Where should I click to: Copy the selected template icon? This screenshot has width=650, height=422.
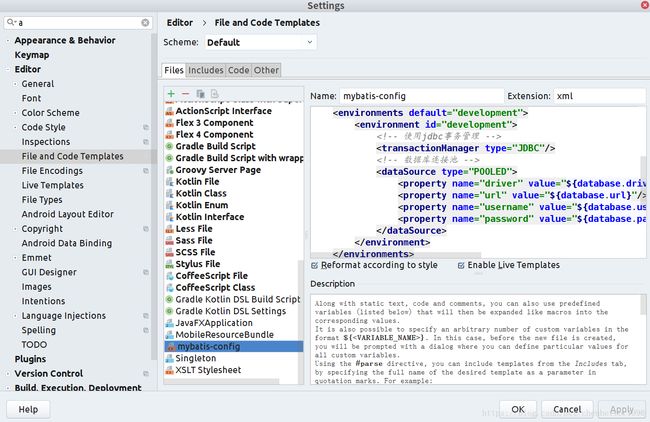[201, 94]
